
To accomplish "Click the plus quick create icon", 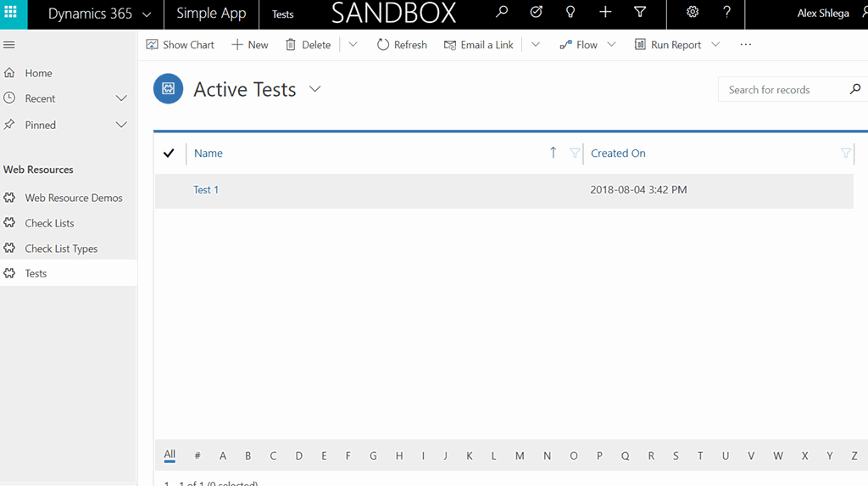I will (x=605, y=13).
